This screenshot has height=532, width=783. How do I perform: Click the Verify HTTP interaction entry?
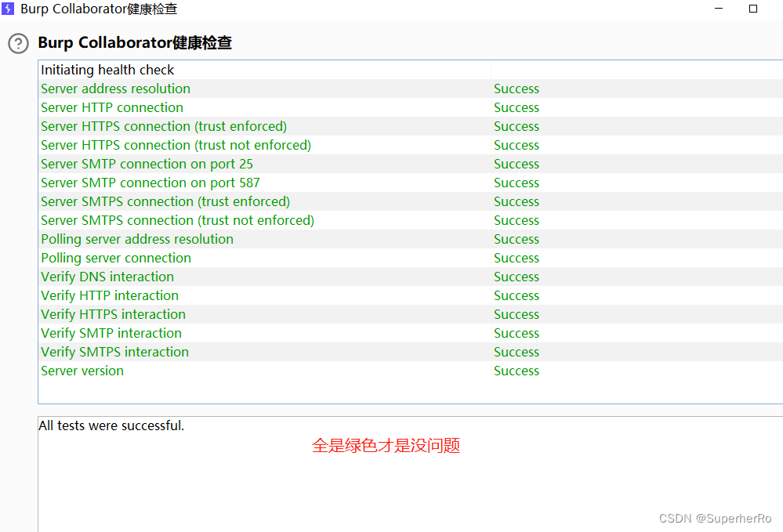pyautogui.click(x=109, y=295)
